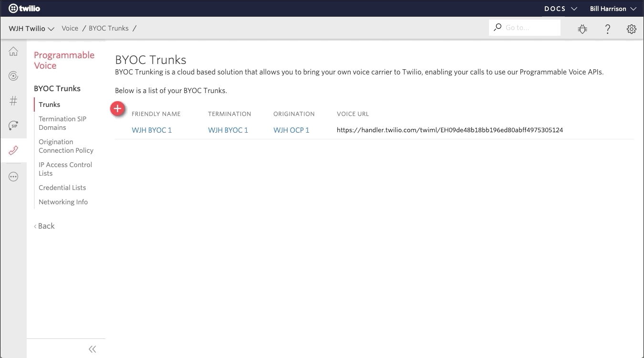
Task: Click the Voice breadcrumb
Action: pos(70,28)
